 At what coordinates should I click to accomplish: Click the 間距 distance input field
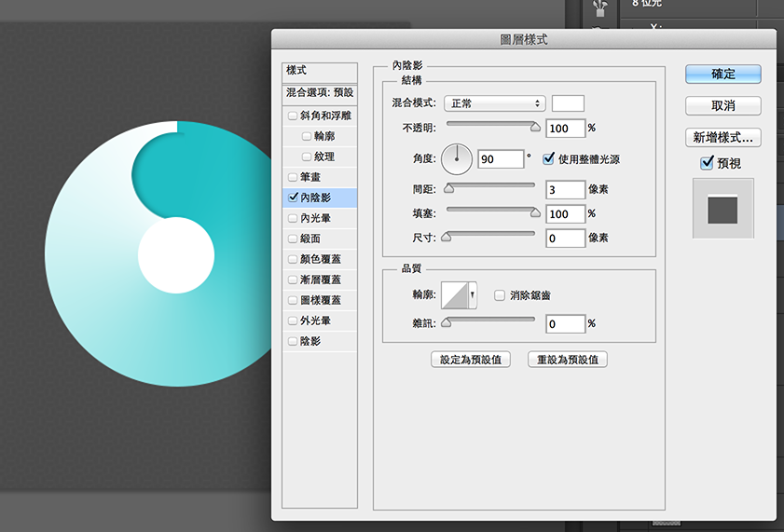565,189
